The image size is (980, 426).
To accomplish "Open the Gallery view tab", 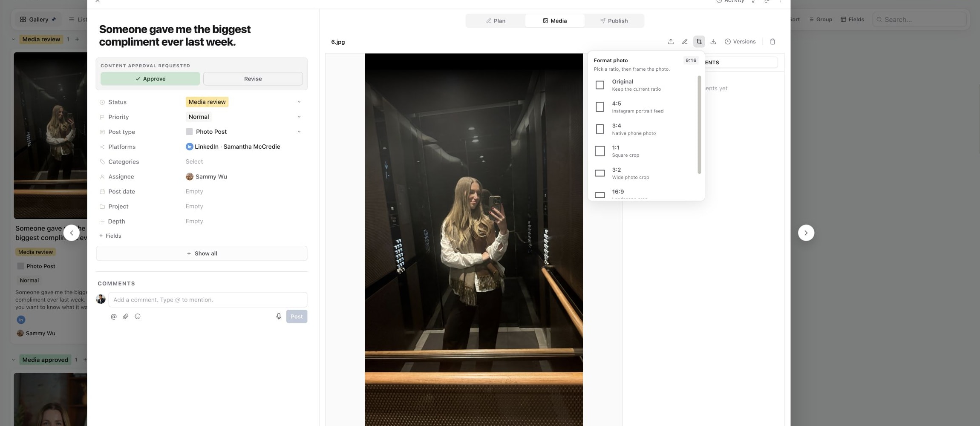I will pyautogui.click(x=38, y=20).
